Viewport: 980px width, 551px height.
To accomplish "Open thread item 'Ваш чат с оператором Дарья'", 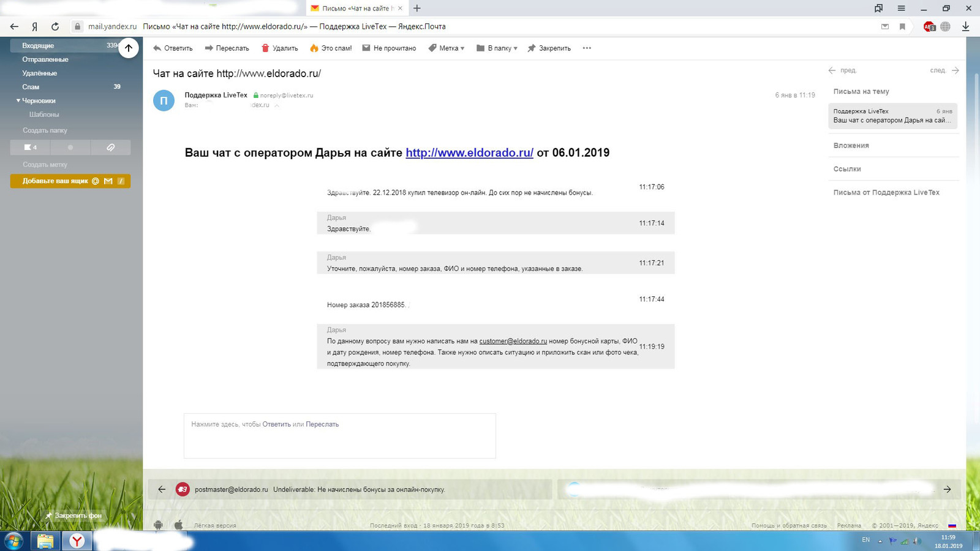I will tap(892, 116).
